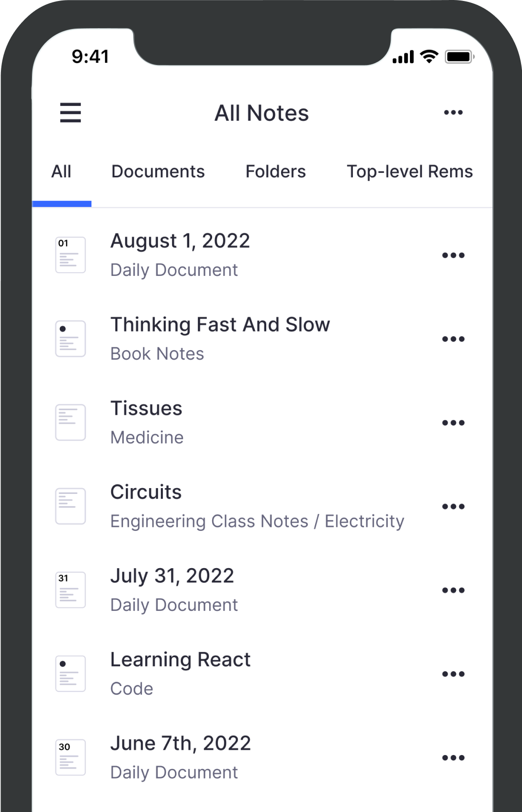Select the All tab
Screen dimensions: 522x812
point(61,172)
